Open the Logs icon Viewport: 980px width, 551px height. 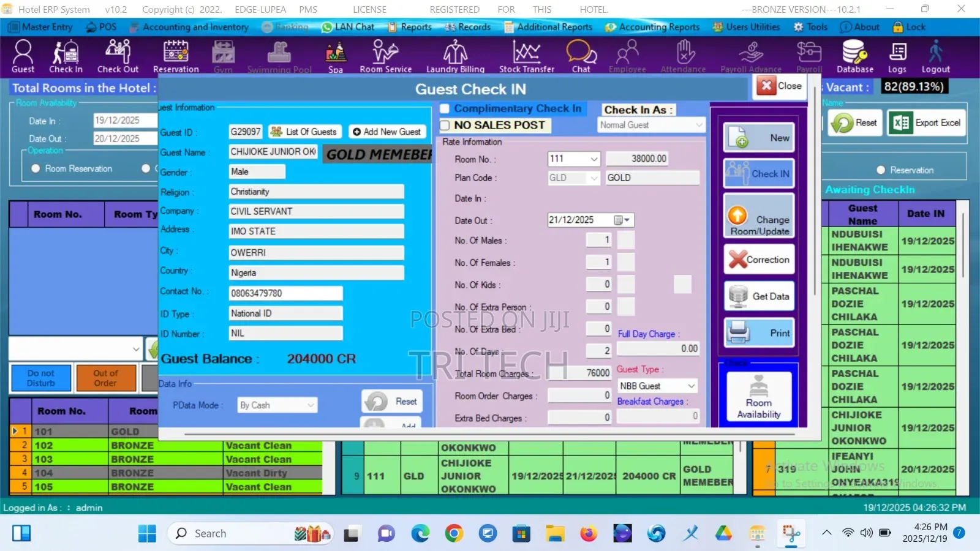[897, 56]
